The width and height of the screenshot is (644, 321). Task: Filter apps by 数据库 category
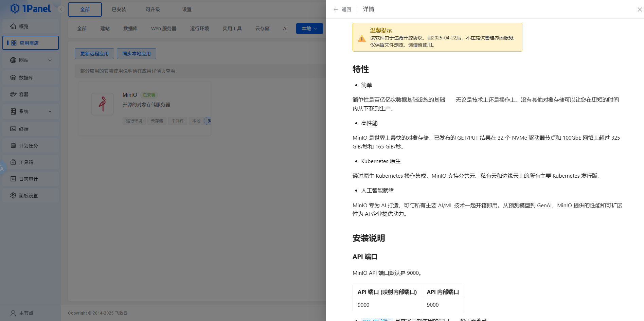coord(130,29)
